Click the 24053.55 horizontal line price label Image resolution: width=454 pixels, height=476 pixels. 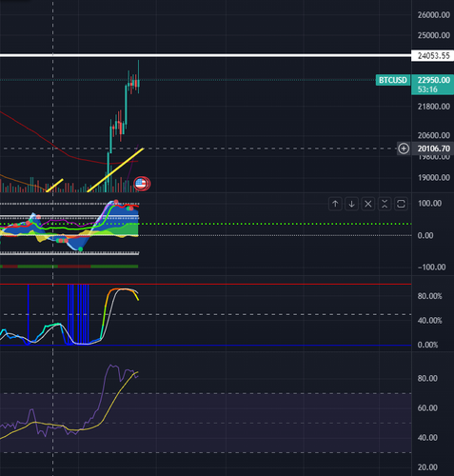(433, 56)
